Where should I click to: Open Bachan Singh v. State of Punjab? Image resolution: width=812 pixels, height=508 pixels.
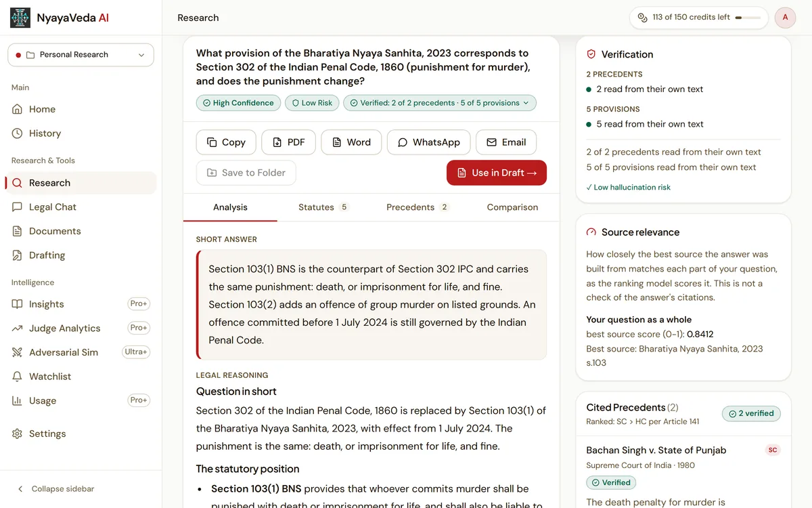(656, 450)
